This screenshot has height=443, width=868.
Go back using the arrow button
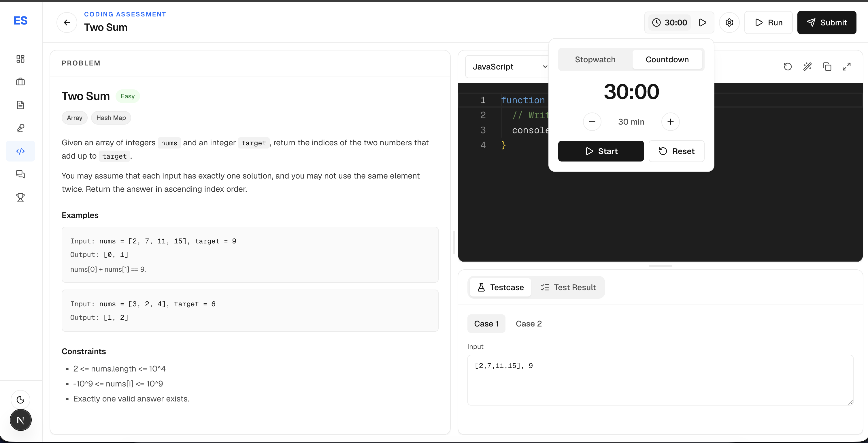(x=67, y=22)
